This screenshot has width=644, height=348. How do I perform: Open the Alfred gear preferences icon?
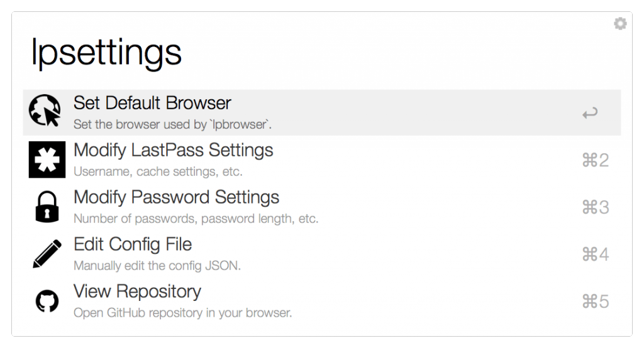point(620,24)
